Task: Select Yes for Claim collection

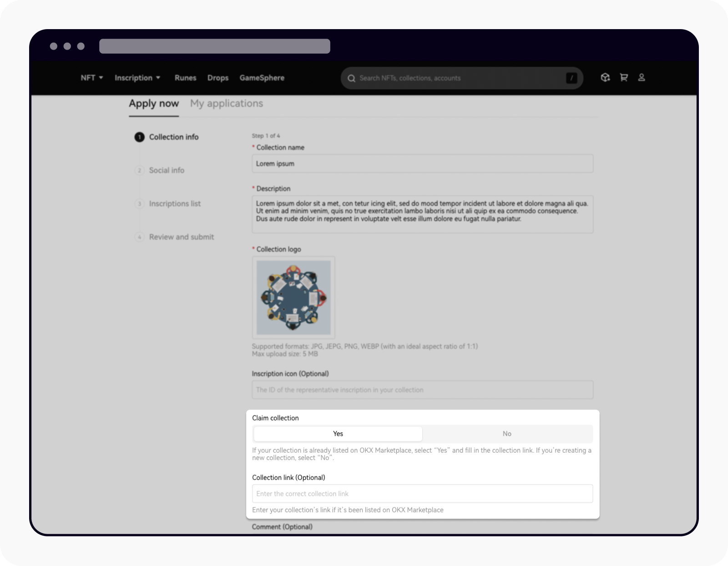Action: 338,434
